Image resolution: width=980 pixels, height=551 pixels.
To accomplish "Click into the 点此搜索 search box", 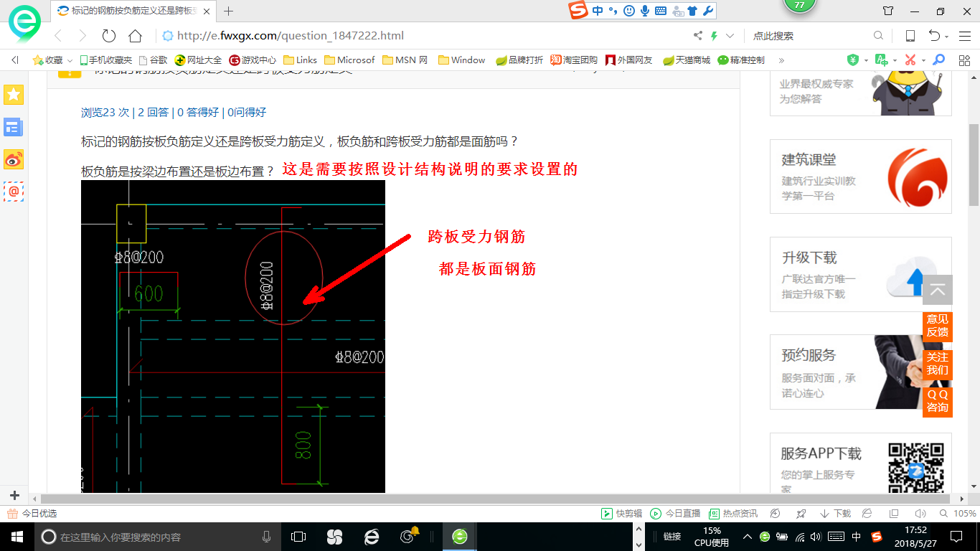I will coord(809,36).
